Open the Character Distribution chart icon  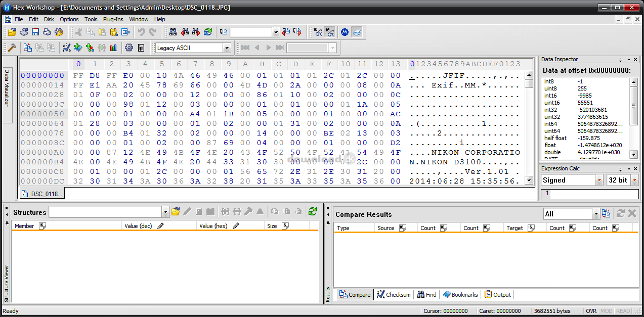(x=113, y=48)
